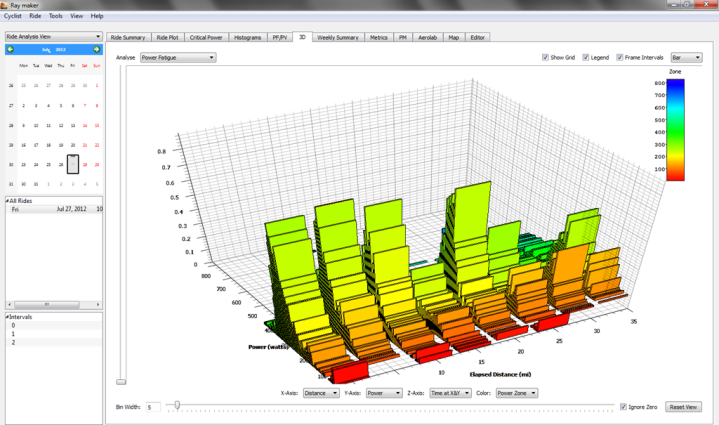This screenshot has width=719, height=425.
Task: Open the Ride menu
Action: [35, 16]
